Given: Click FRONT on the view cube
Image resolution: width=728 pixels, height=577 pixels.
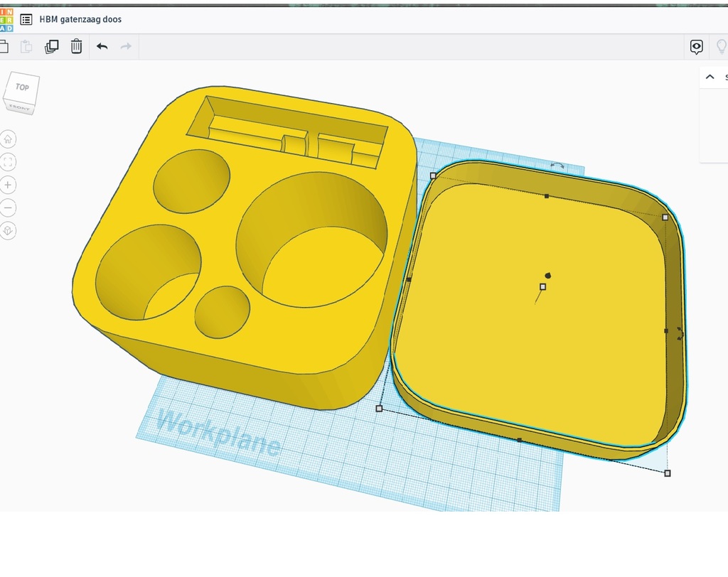Looking at the screenshot, I should pos(19,108).
